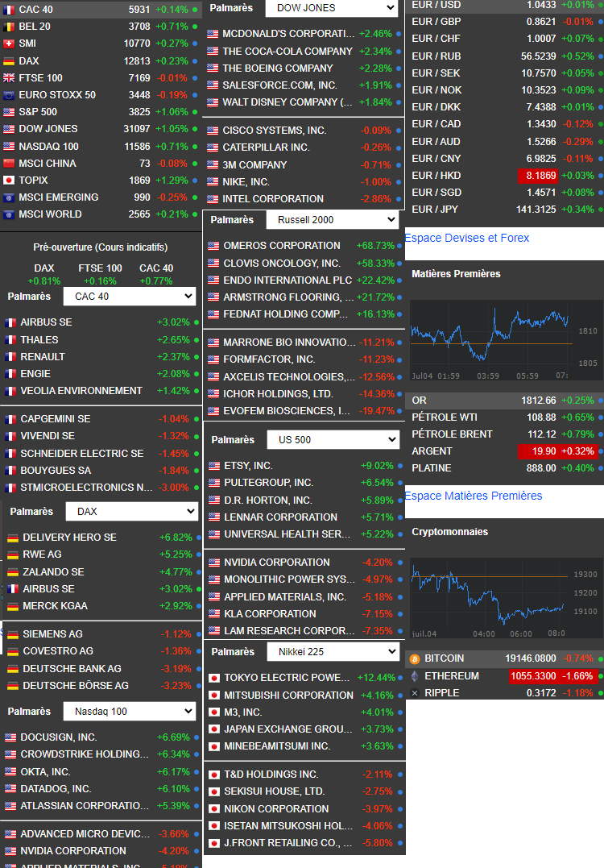Image resolution: width=604 pixels, height=868 pixels.
Task: Click the French flag beside CAC 40 index
Action: 9,10
